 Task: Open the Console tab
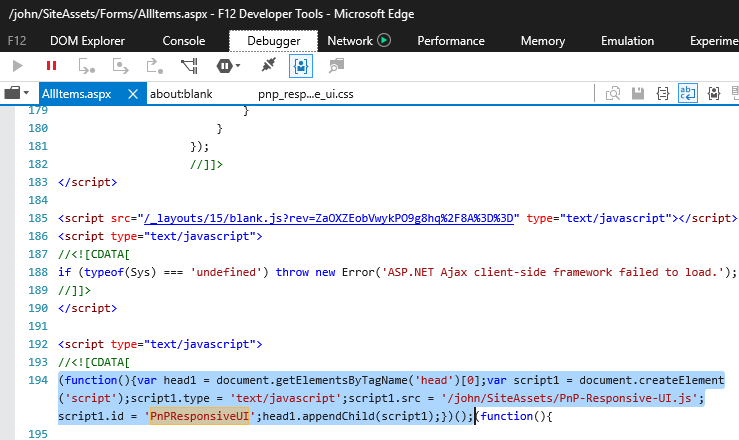tap(184, 41)
